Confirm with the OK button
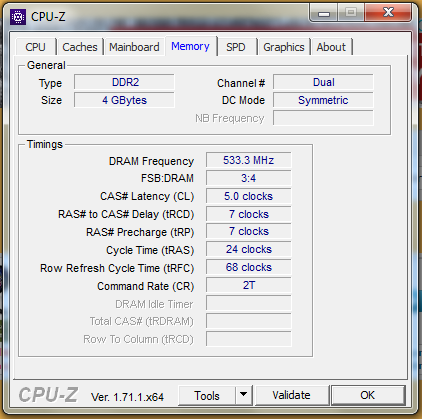422x419 pixels. (x=368, y=395)
